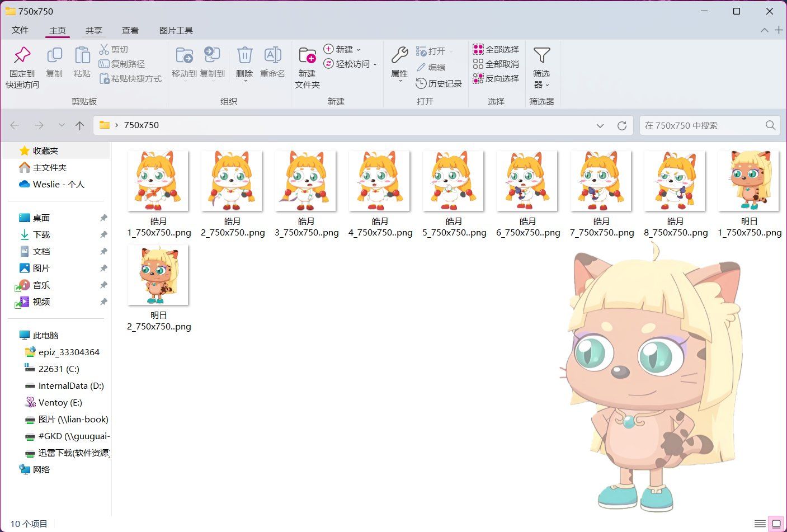This screenshot has width=787, height=532.
Task: Go to 此电脑 in navigation pane
Action: pos(46,335)
